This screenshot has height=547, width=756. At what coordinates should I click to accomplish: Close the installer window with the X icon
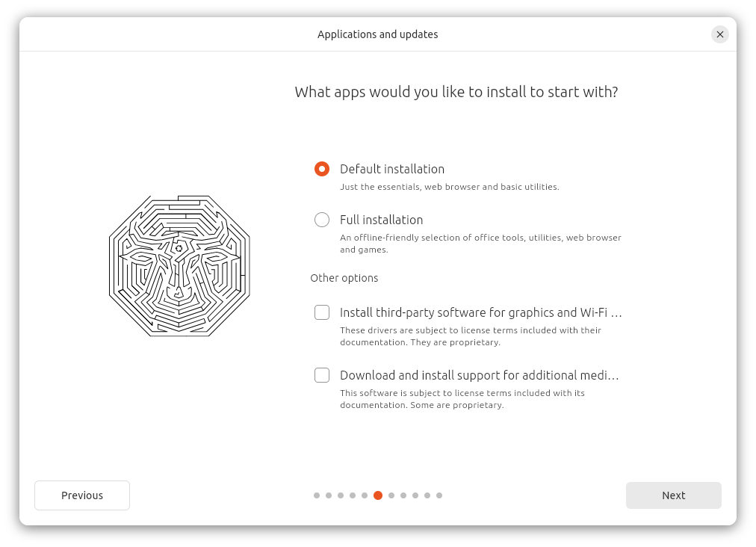pos(719,34)
